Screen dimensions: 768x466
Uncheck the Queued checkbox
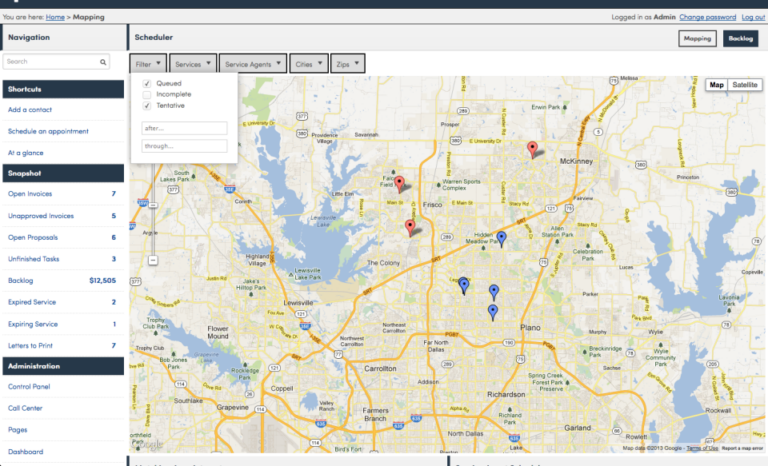click(146, 83)
